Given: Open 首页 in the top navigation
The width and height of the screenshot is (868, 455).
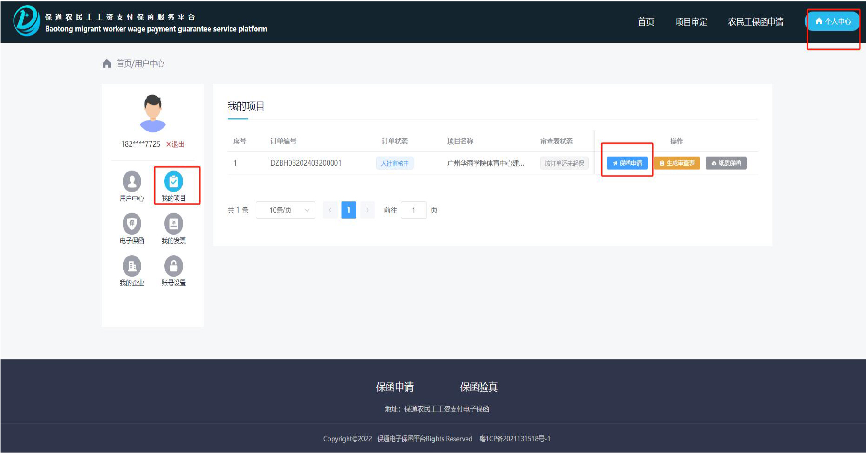Looking at the screenshot, I should [646, 22].
